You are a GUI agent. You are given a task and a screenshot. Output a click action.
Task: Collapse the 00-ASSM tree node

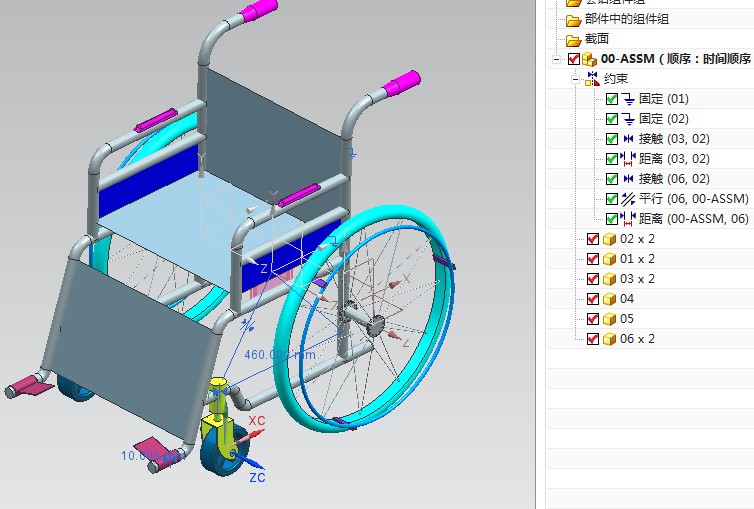click(x=556, y=60)
